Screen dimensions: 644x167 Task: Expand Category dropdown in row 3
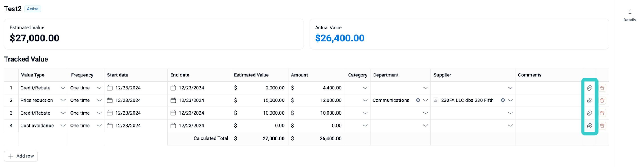[x=365, y=113]
